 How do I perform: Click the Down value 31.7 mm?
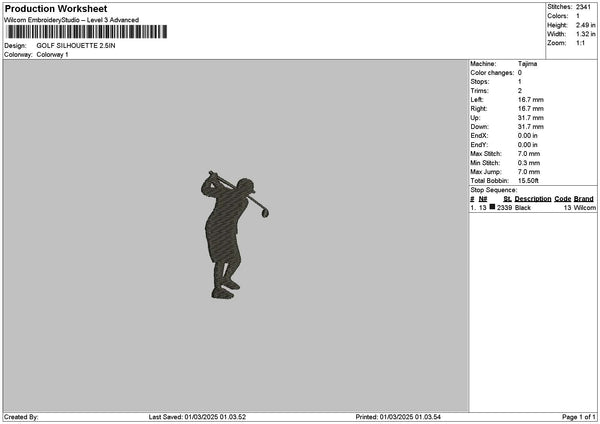(x=531, y=127)
